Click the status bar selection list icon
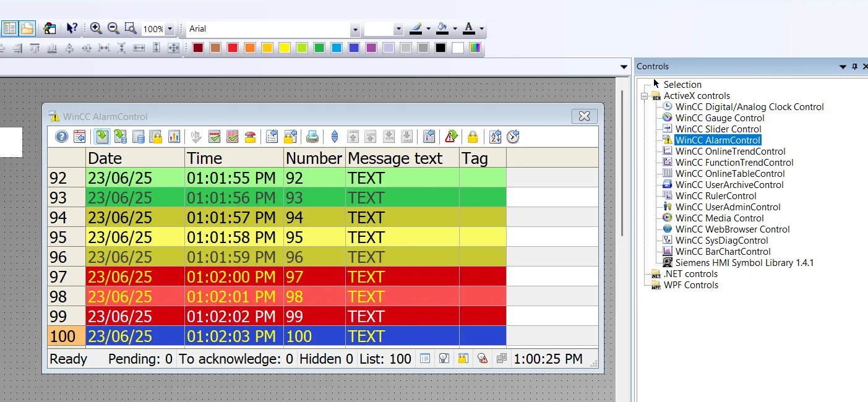This screenshot has height=402, width=868. 424,359
